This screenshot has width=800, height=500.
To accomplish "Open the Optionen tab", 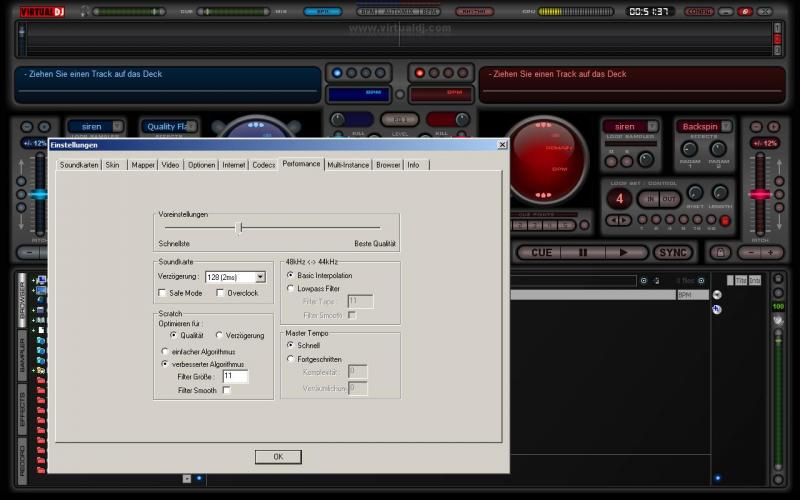I will [x=202, y=165].
